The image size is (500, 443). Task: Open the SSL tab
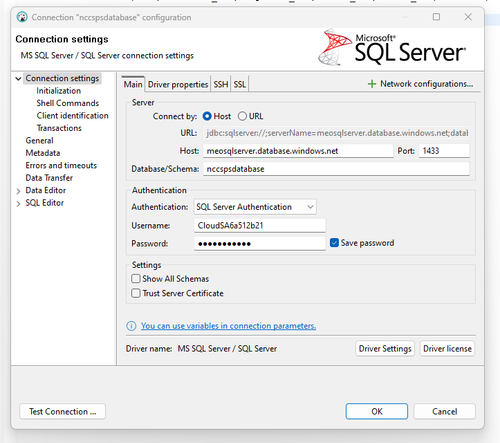(x=240, y=84)
